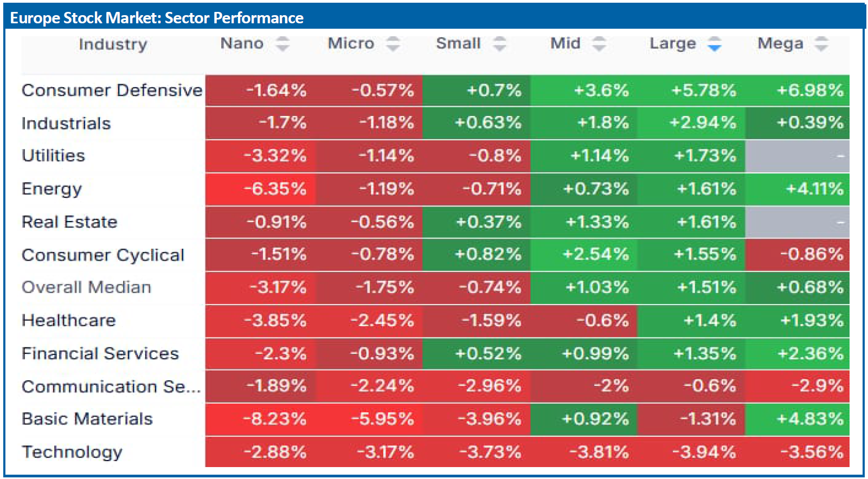Click the Consumer Defensive Mega +6.98% cell
Screen dimensions: 868x479
pos(798,90)
